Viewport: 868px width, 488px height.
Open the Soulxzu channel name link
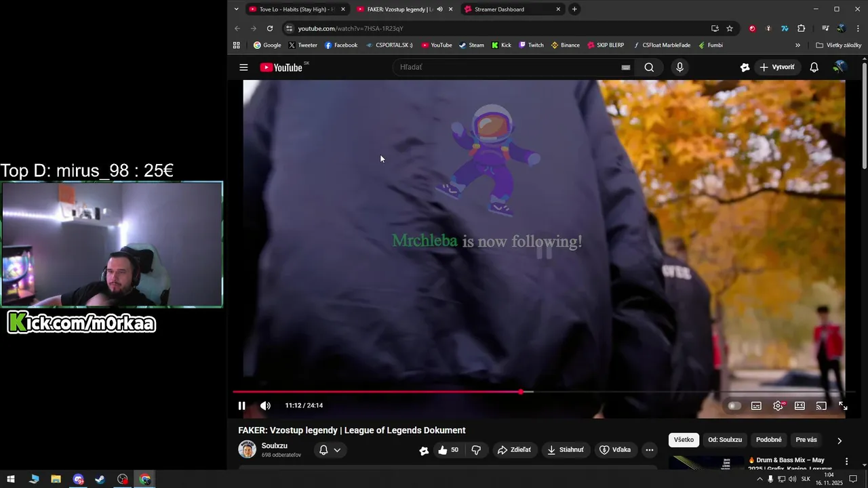[275, 445]
